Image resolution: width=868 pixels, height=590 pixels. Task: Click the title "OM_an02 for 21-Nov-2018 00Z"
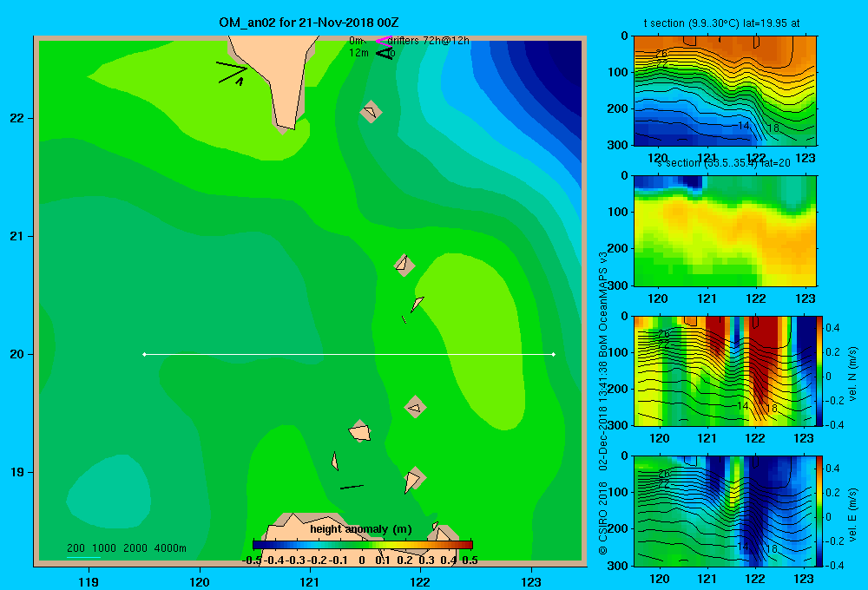[309, 23]
